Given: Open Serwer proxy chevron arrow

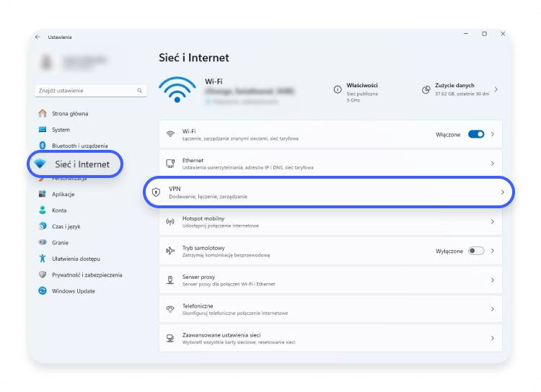Looking at the screenshot, I should pos(493,280).
